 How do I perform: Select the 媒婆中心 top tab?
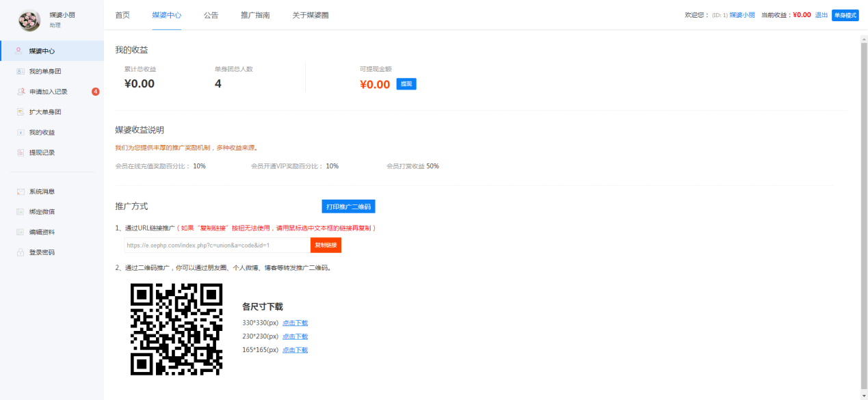(x=167, y=15)
